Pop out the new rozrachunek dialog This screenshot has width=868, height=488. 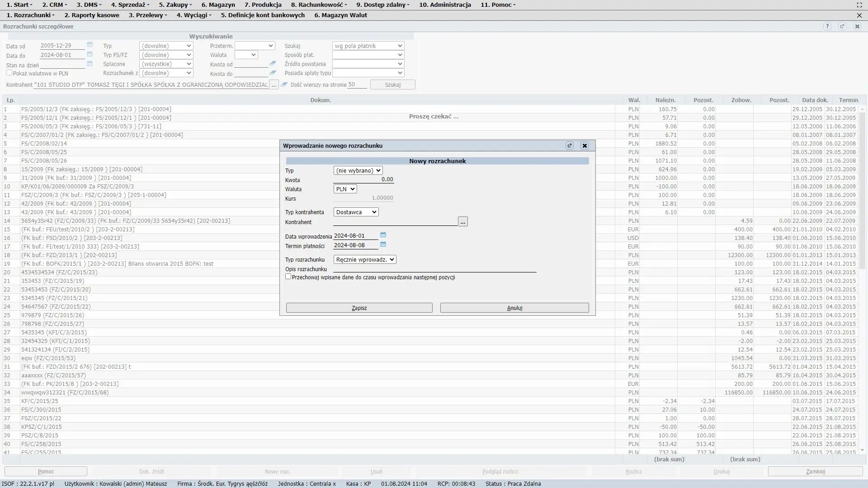[570, 145]
